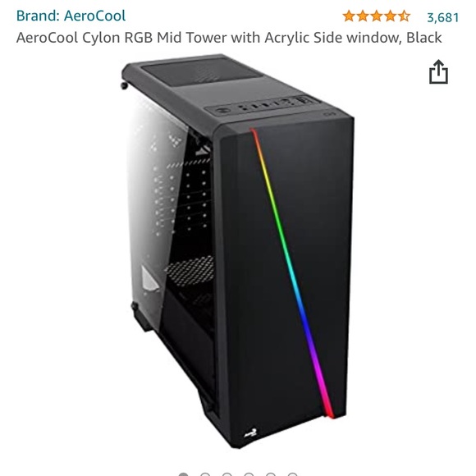The width and height of the screenshot is (476, 476).
Task: Go to the third image carousel dot
Action: (227, 474)
